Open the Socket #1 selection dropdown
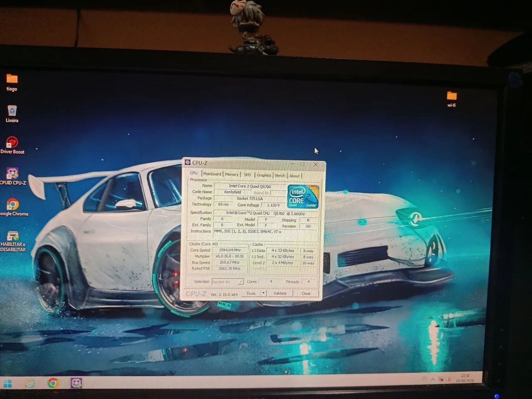 tap(228, 281)
